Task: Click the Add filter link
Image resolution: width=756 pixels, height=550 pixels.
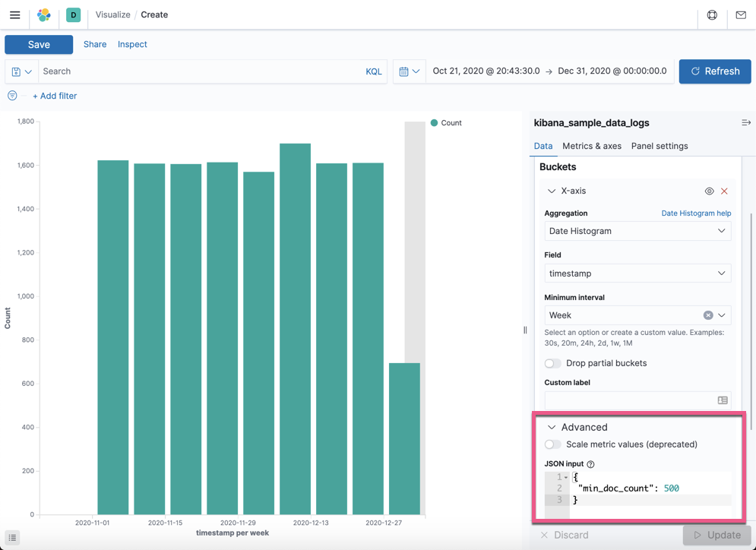Action: tap(55, 96)
